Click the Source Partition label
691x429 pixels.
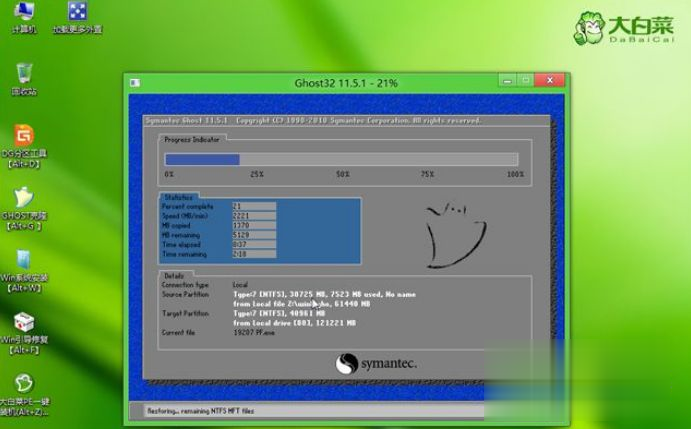[x=185, y=294]
